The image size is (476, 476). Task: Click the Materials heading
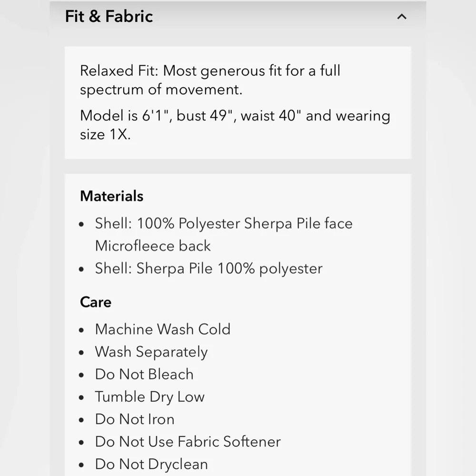(111, 196)
